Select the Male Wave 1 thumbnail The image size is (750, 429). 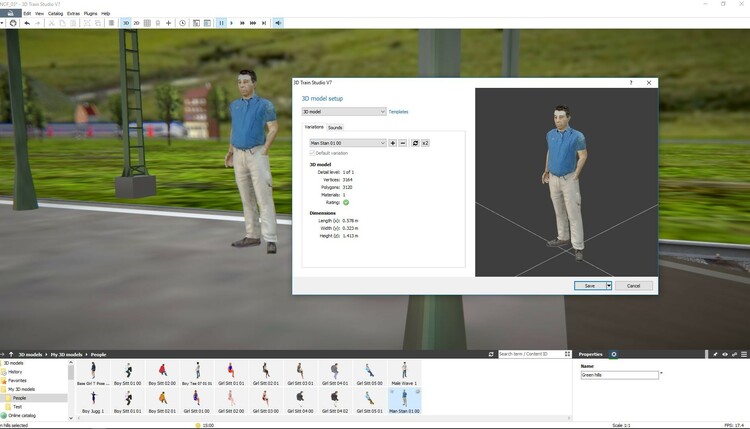click(404, 372)
